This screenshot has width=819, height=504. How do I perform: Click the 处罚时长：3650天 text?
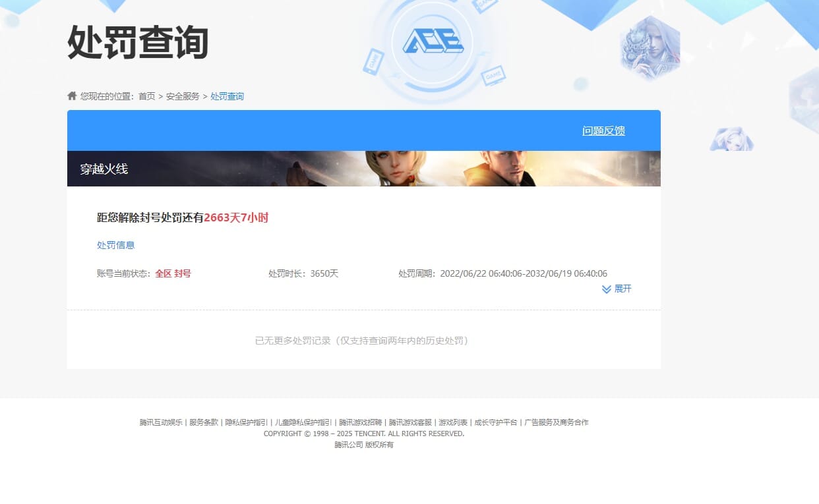click(x=303, y=273)
